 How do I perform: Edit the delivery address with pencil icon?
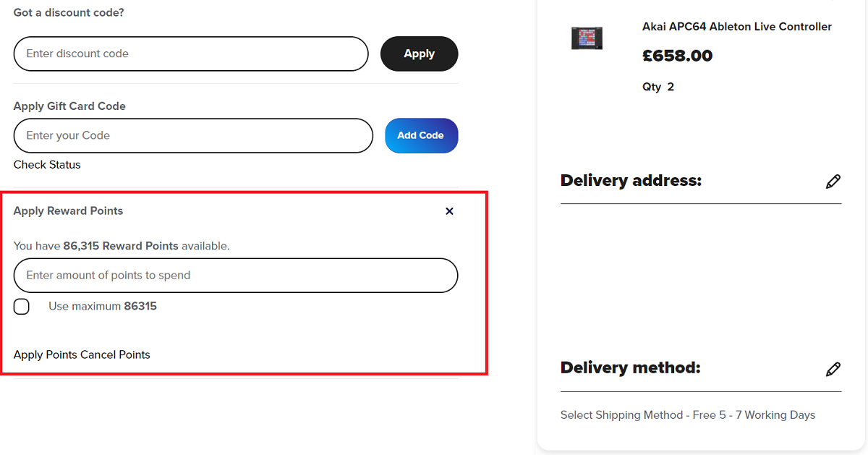pyautogui.click(x=833, y=182)
